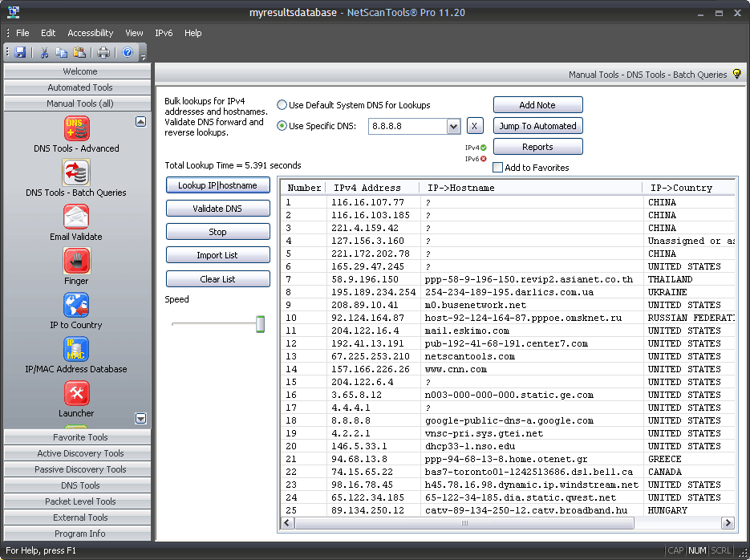
Task: Launch the Email Validate tool icon
Action: coord(76,217)
